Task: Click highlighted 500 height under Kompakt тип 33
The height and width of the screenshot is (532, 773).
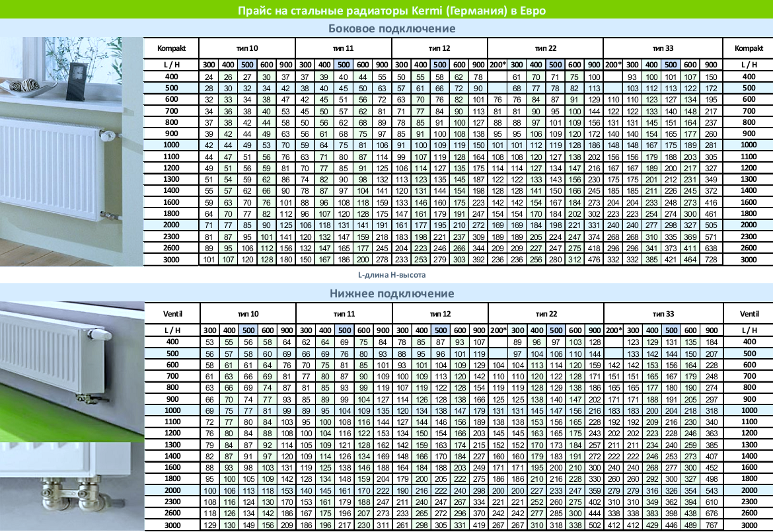Action: [x=671, y=65]
